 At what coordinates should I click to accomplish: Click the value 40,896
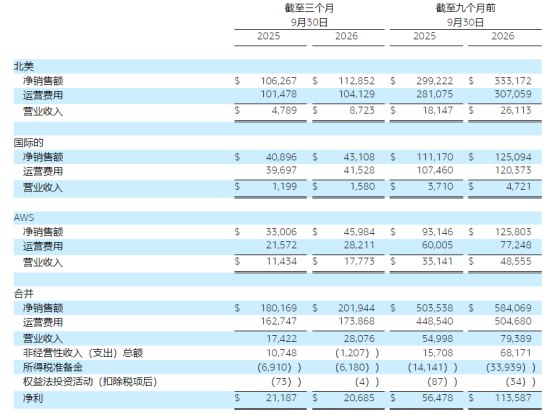point(281,157)
